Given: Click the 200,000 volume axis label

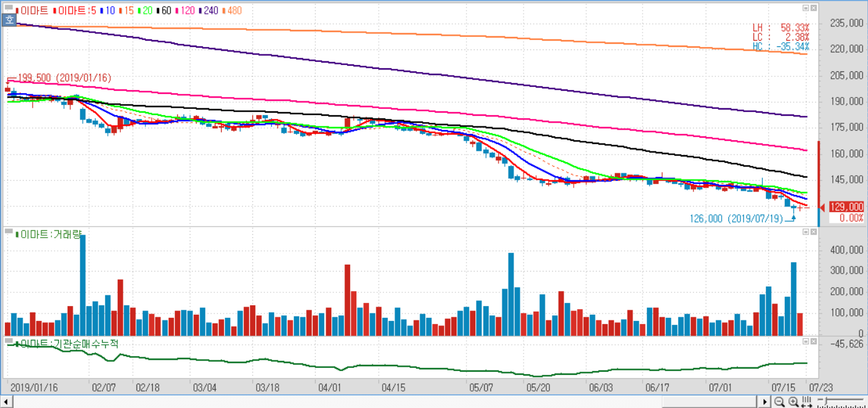Looking at the screenshot, I should [x=845, y=292].
